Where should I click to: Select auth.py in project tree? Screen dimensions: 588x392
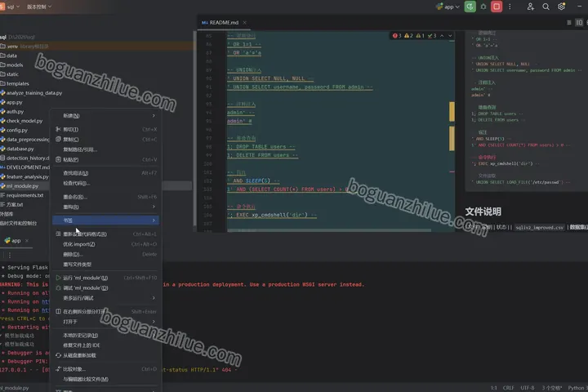click(15, 111)
